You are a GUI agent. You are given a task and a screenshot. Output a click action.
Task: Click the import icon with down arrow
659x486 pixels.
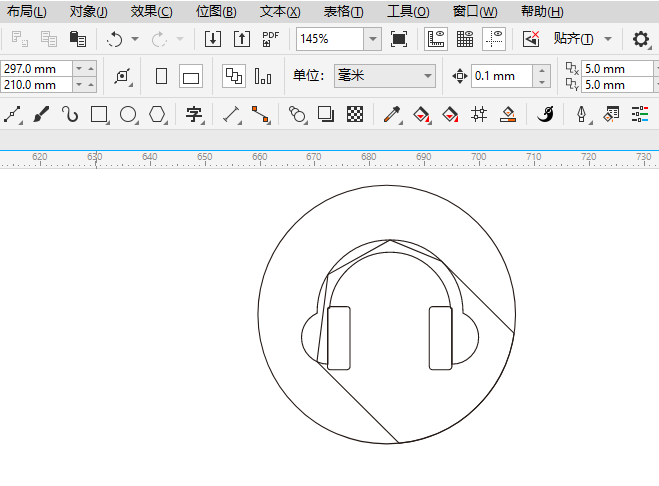coord(213,39)
